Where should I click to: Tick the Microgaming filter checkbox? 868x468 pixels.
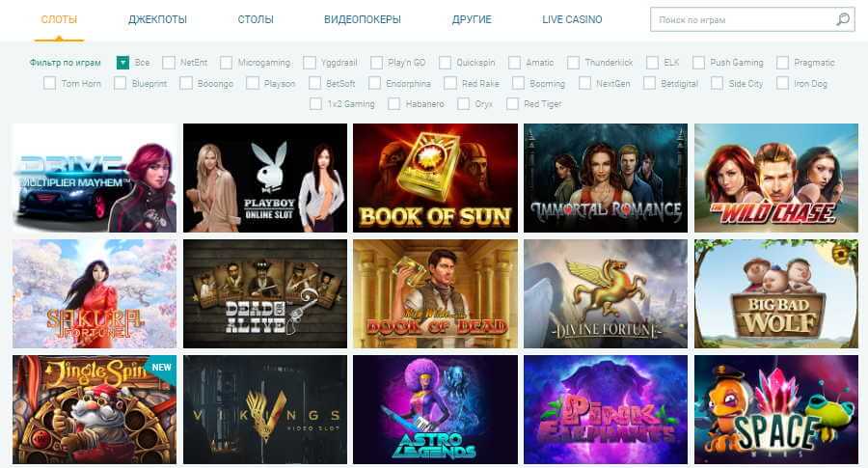226,63
